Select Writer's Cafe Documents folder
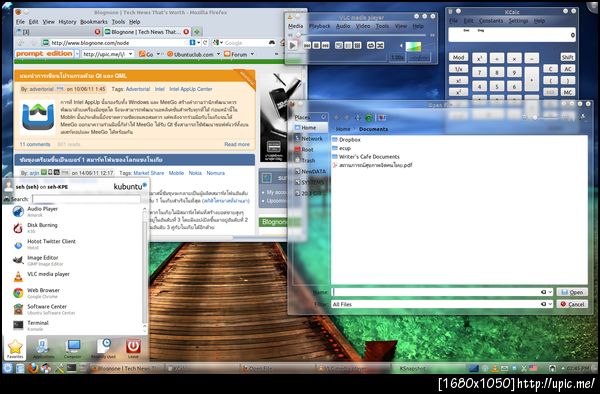Screen dimensions: 600x394 (366, 157)
